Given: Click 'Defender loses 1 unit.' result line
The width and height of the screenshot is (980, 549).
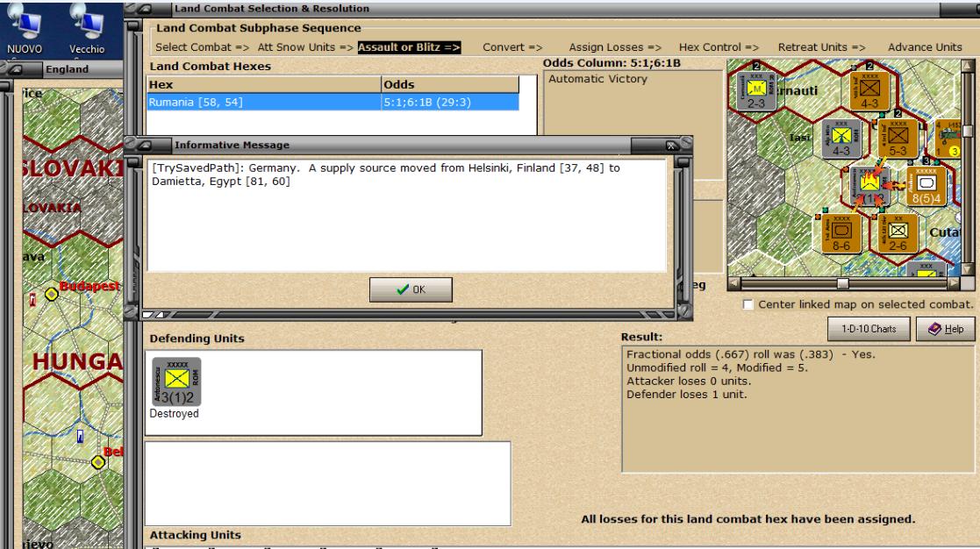Looking at the screenshot, I should point(687,394).
